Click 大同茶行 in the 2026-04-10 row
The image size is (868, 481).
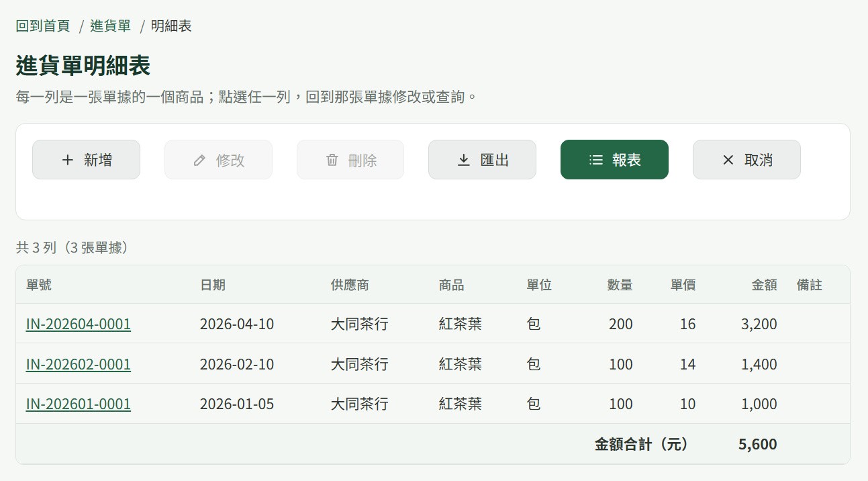click(360, 324)
